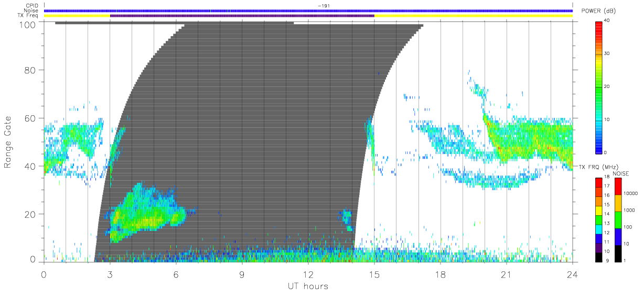Click Range Gate axis tick "80"

click(30, 70)
